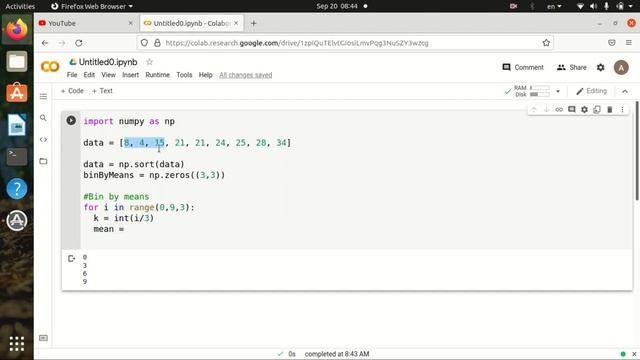Expand the runtime connection options arrow
640x360 pixels.
click(x=558, y=91)
